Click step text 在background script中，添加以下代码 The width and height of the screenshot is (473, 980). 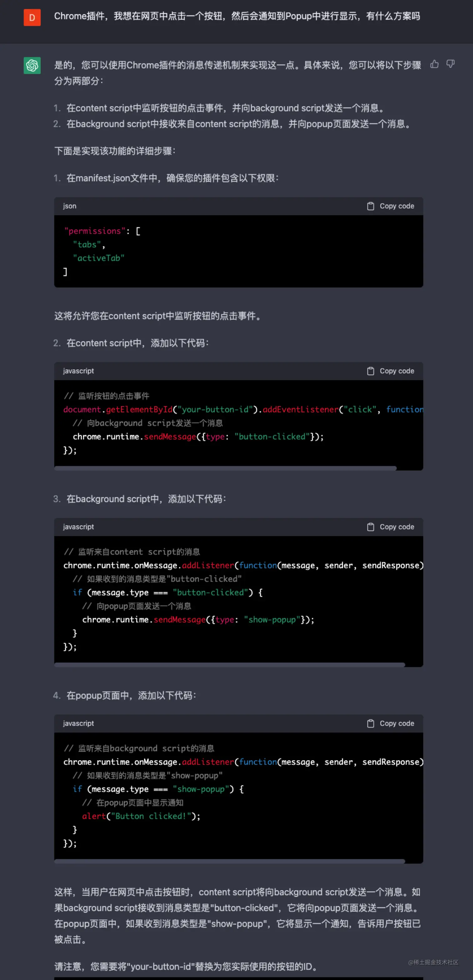click(x=146, y=499)
